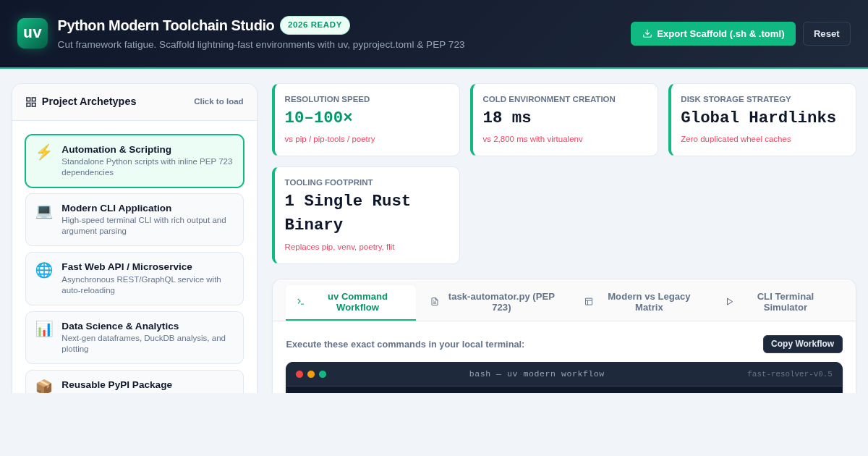Load the Fast Web API / Microservice archetype
The width and height of the screenshot is (868, 456).
tap(135, 279)
